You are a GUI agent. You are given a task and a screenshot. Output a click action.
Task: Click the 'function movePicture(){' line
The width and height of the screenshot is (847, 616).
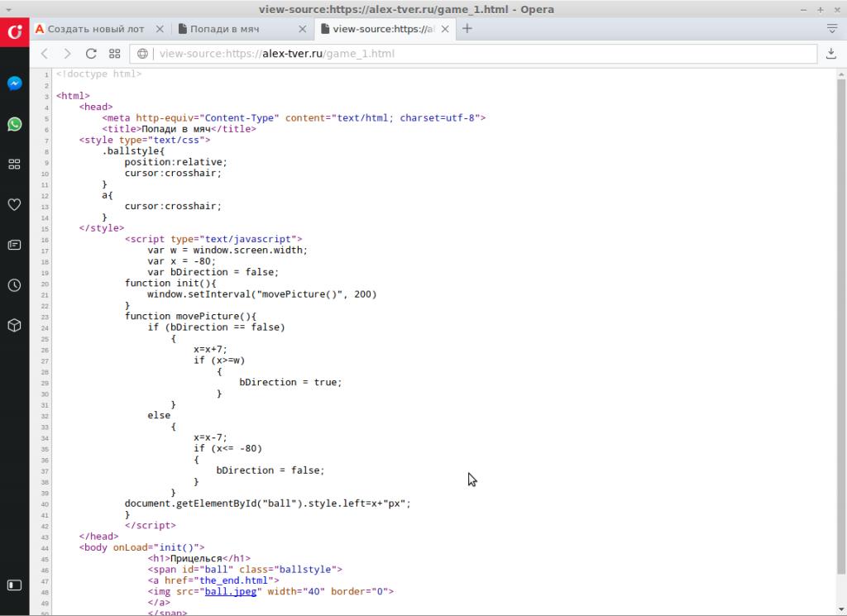191,316
